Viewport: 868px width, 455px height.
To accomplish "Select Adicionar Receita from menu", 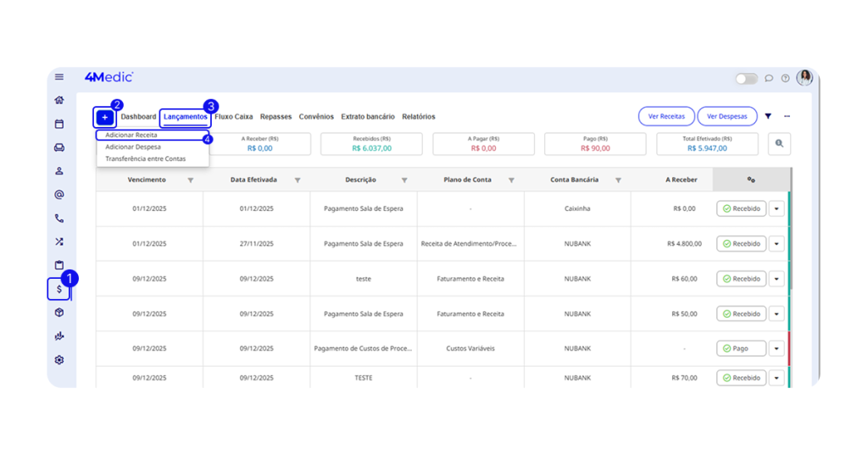I will (x=131, y=135).
